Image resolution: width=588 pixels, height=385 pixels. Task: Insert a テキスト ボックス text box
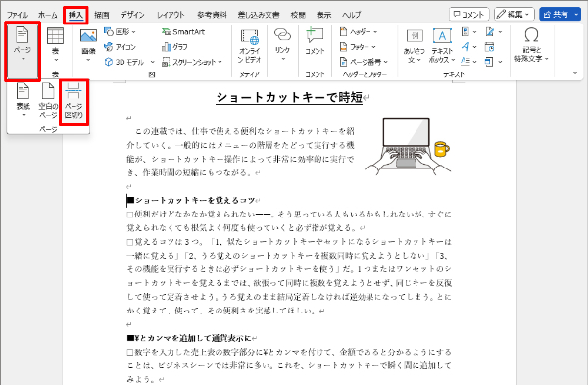pos(442,46)
